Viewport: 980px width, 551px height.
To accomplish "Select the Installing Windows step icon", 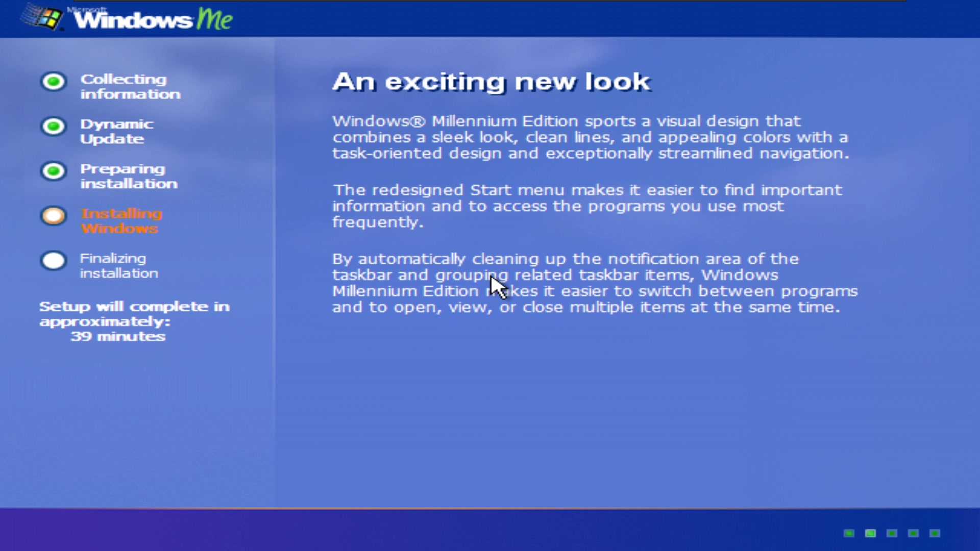I will pos(53,215).
